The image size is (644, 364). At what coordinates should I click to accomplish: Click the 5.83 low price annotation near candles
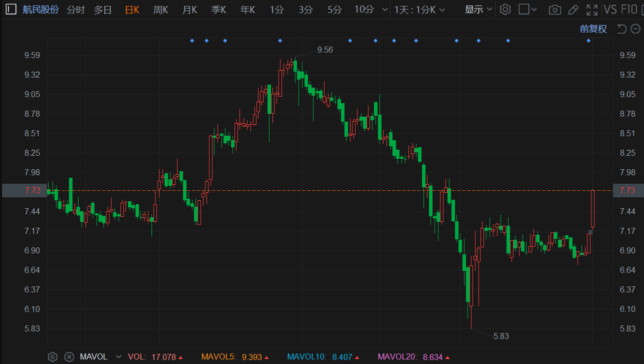501,336
